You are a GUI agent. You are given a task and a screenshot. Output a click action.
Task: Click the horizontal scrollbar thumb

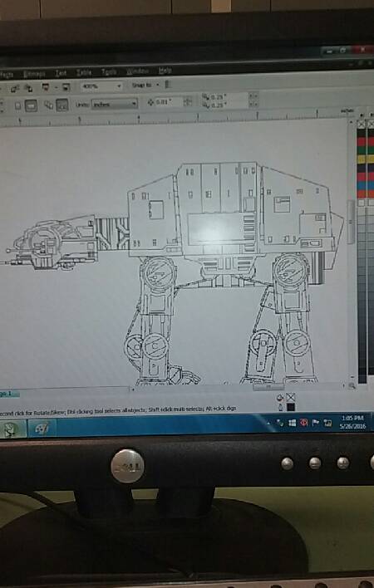click(268, 387)
